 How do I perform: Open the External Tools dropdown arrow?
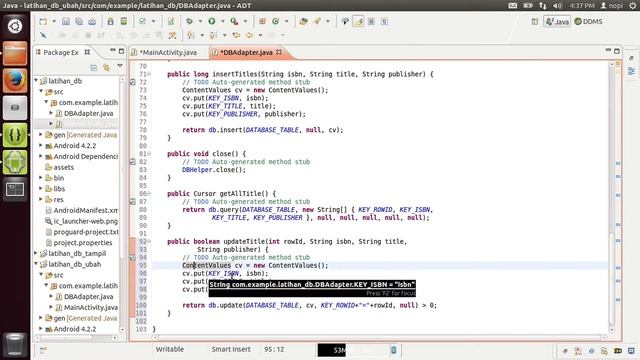[245, 21]
